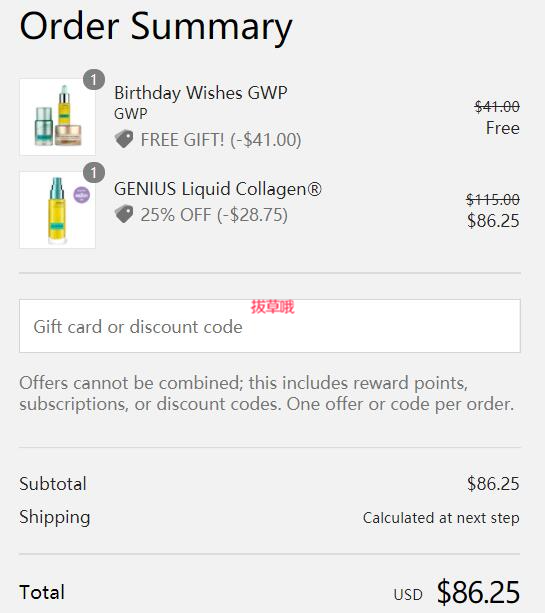The width and height of the screenshot is (545, 613).
Task: Click the 25% OFF (-$28.75) discount text
Action: point(214,215)
